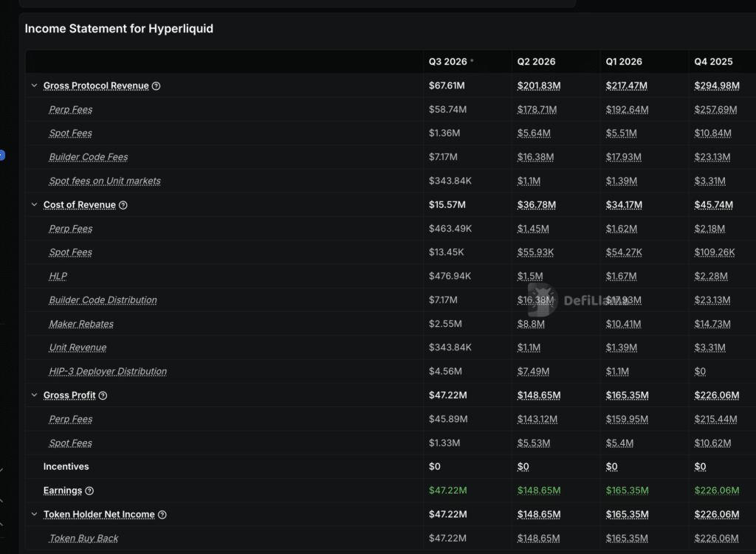Select the Incentives row label
Image resolution: width=756 pixels, height=554 pixels.
[66, 466]
